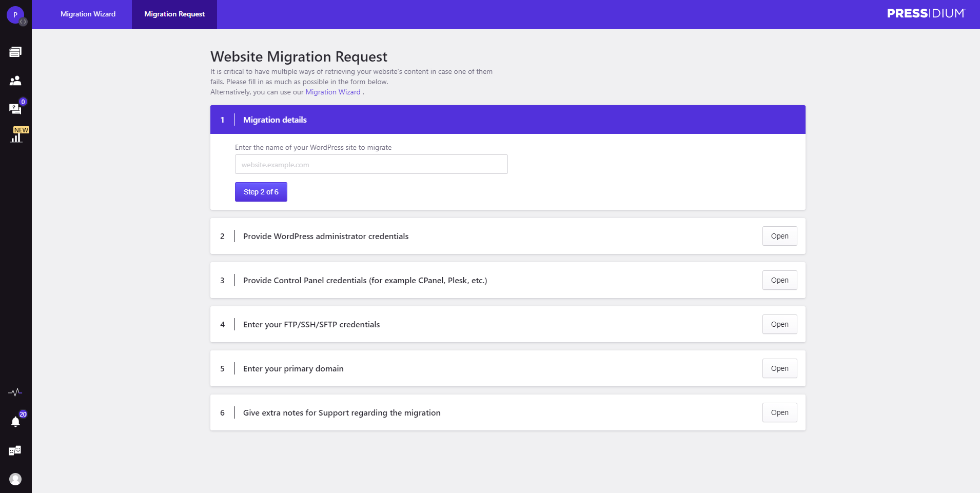Screen dimensions: 980x493
Task: Expand the sidebar with the chevron arrow
Action: [x=23, y=22]
